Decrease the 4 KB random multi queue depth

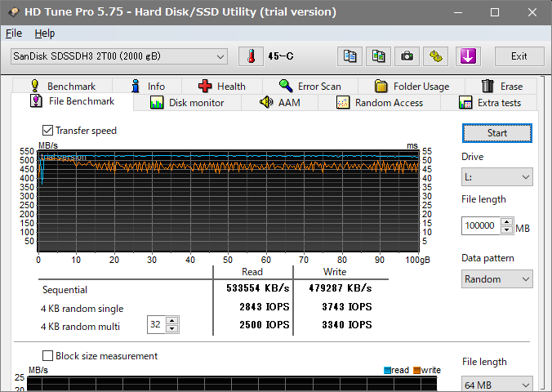click(171, 328)
